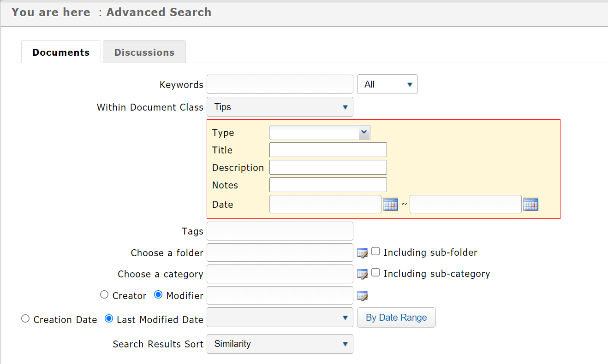This screenshot has height=364, width=608.
Task: Click the Modifier user picker icon
Action: (x=363, y=296)
